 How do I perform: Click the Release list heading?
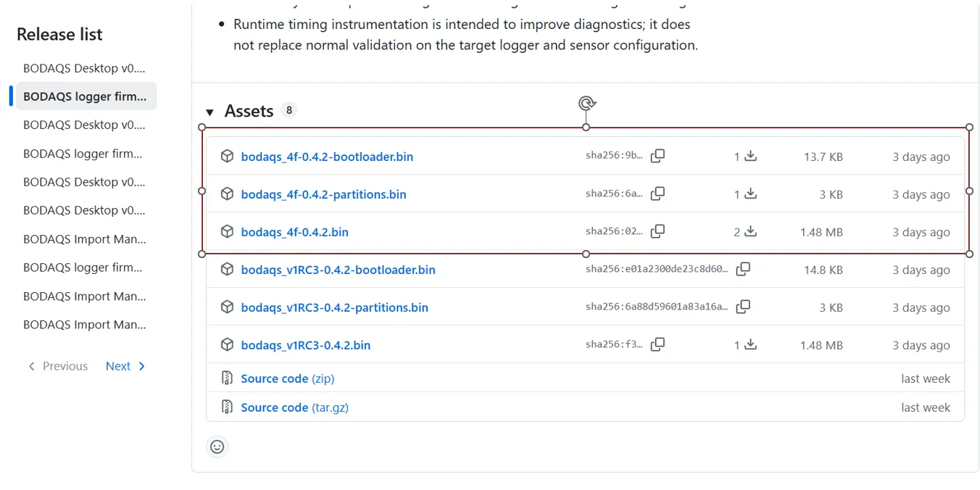pyautogui.click(x=59, y=34)
